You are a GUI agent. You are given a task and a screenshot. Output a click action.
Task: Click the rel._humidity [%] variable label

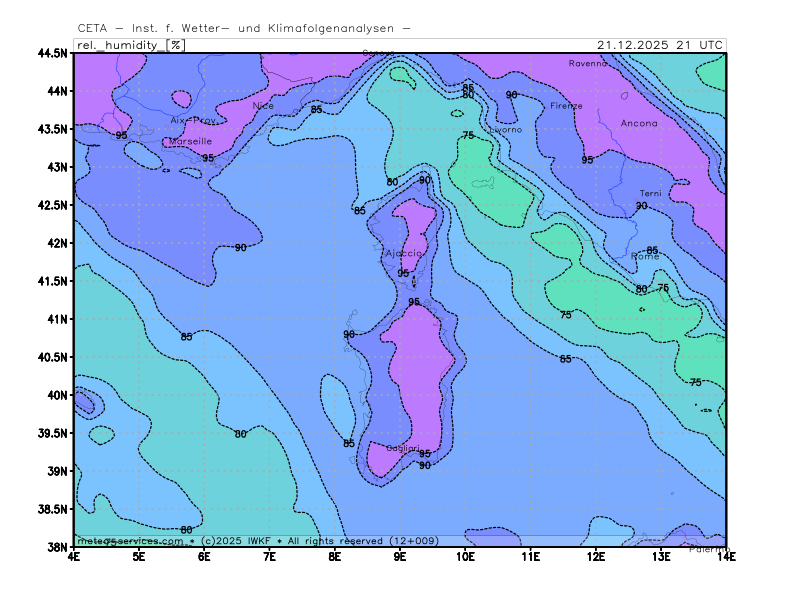129,44
